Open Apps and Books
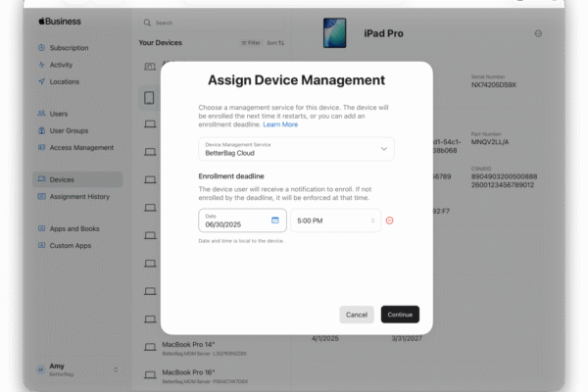Viewport: 588px width, 392px height. (74, 228)
